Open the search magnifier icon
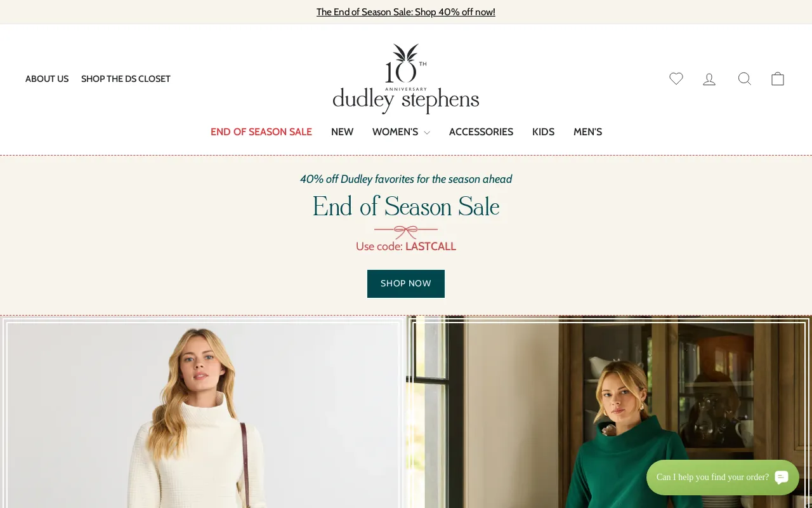 [745, 79]
